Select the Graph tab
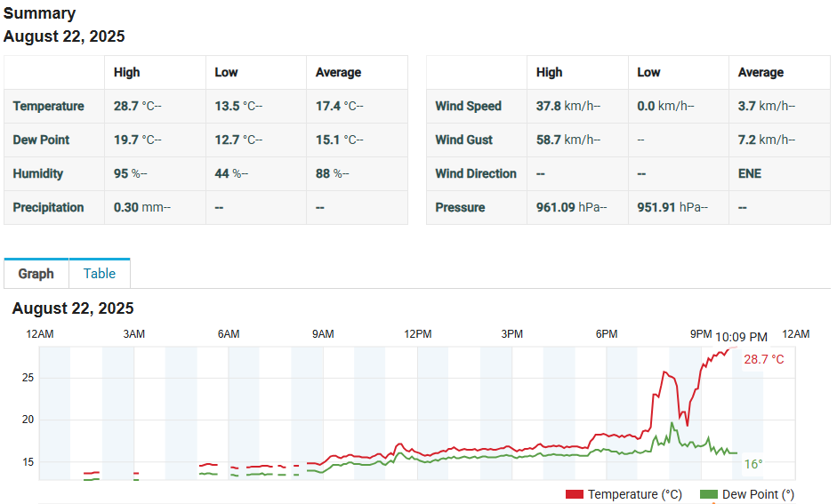The height and width of the screenshot is (504, 837). [x=36, y=274]
